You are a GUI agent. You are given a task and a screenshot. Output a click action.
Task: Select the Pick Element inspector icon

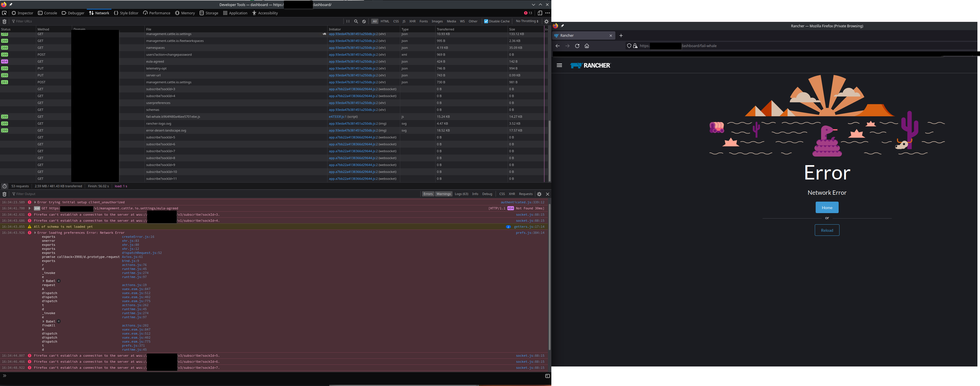point(5,13)
